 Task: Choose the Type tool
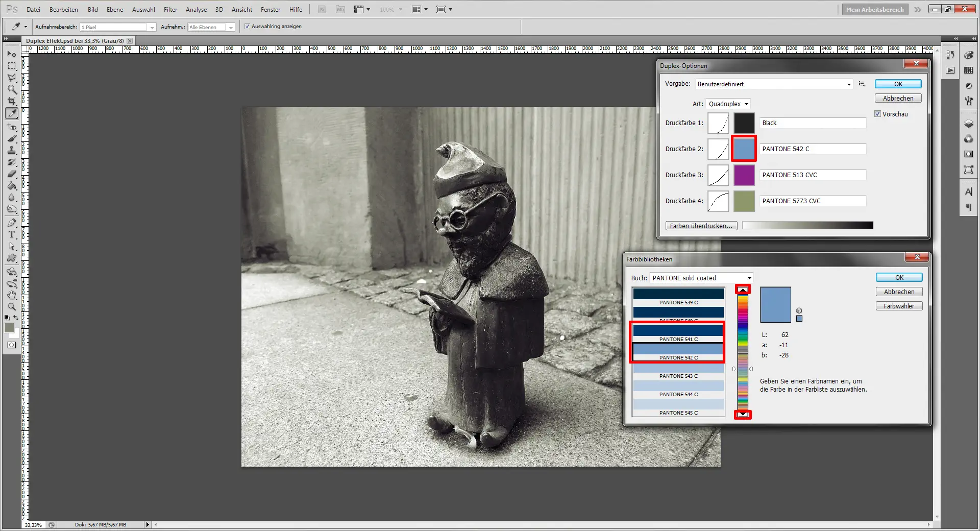tap(12, 234)
